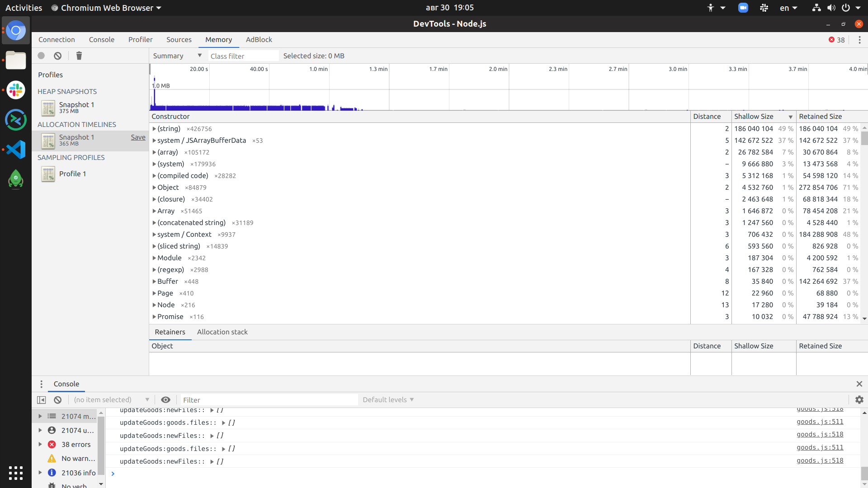Focus the console Filter field
868x488 pixels.
click(x=269, y=400)
